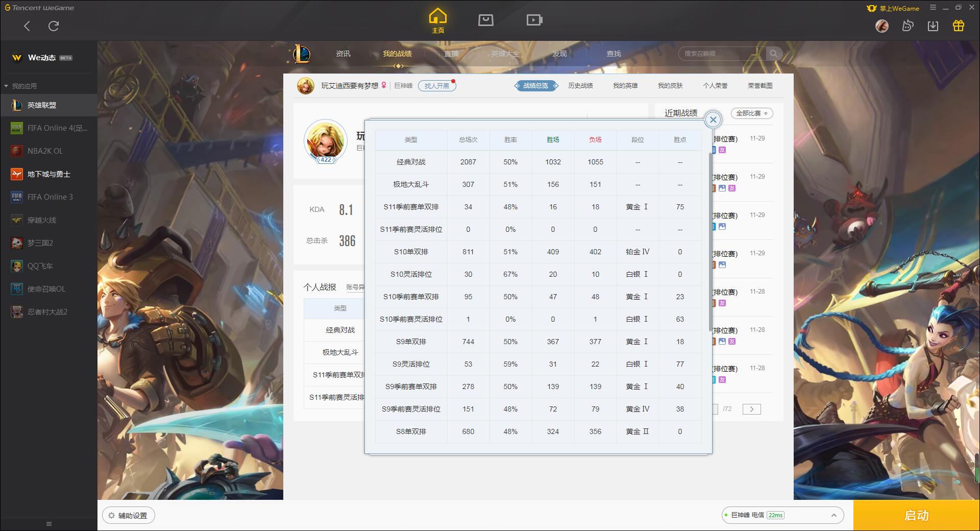Screen dimensions: 980x531
Task: Go to next page of recent matches
Action: click(x=752, y=409)
